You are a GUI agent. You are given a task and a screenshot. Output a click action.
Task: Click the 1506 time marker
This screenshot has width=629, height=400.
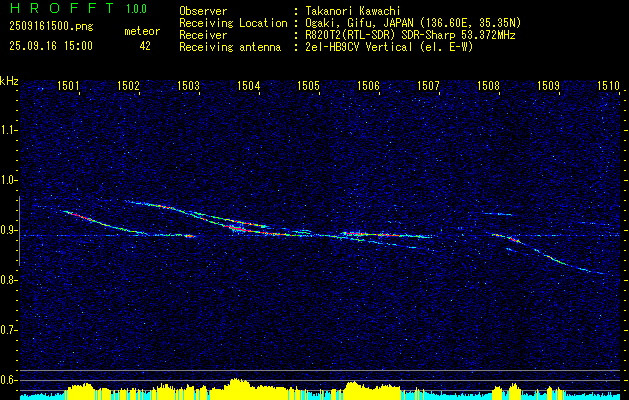[368, 85]
